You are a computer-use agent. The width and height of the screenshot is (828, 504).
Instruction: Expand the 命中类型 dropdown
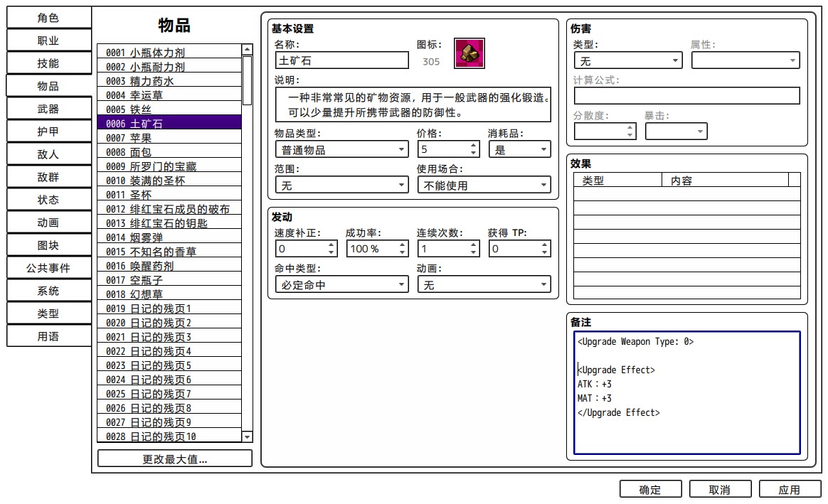coord(341,285)
